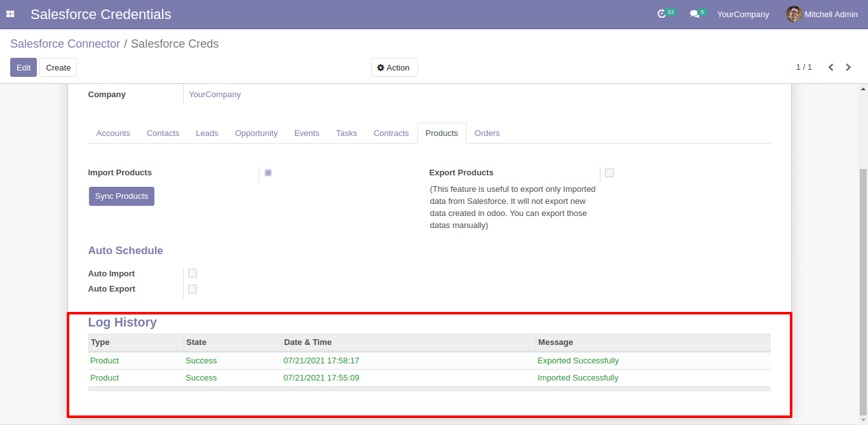Click the Sync Products button
Viewport: 868px width, 425px height.
(x=121, y=196)
